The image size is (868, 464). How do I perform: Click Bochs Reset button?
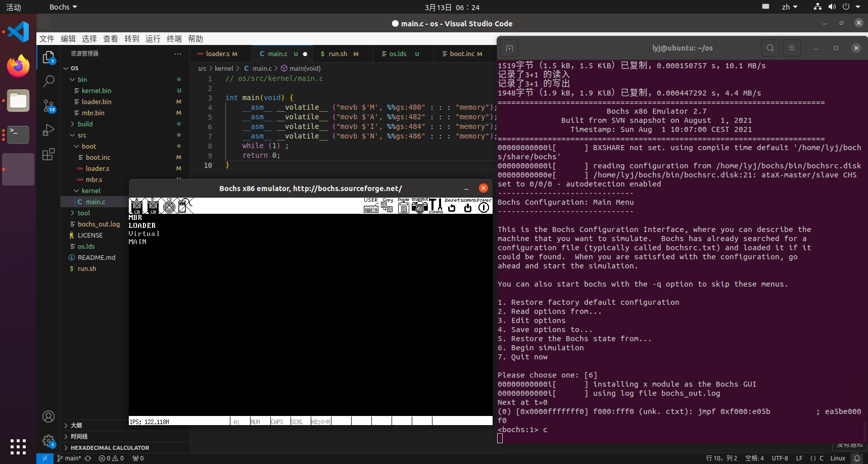click(x=452, y=206)
